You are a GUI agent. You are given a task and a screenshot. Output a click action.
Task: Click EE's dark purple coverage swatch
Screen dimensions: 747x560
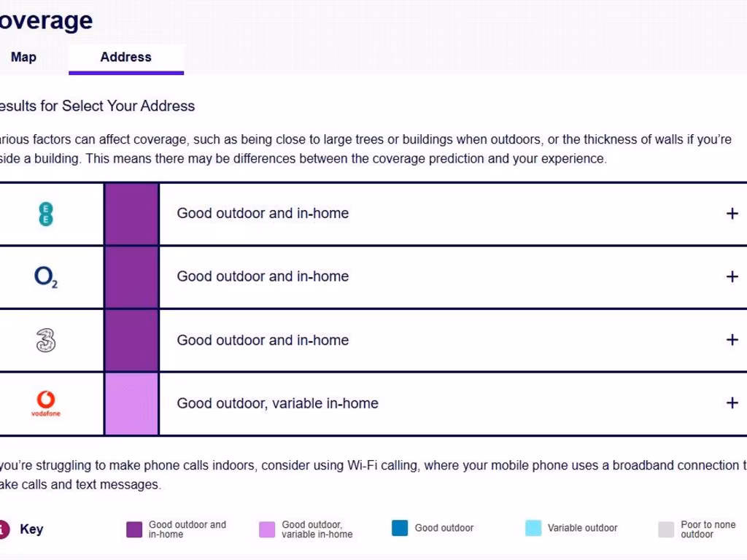click(x=131, y=214)
